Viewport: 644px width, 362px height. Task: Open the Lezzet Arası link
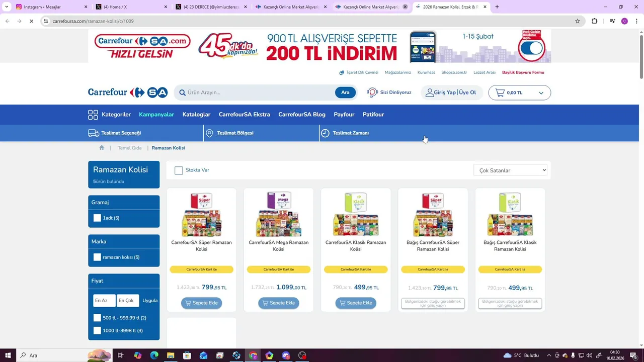coord(485,72)
